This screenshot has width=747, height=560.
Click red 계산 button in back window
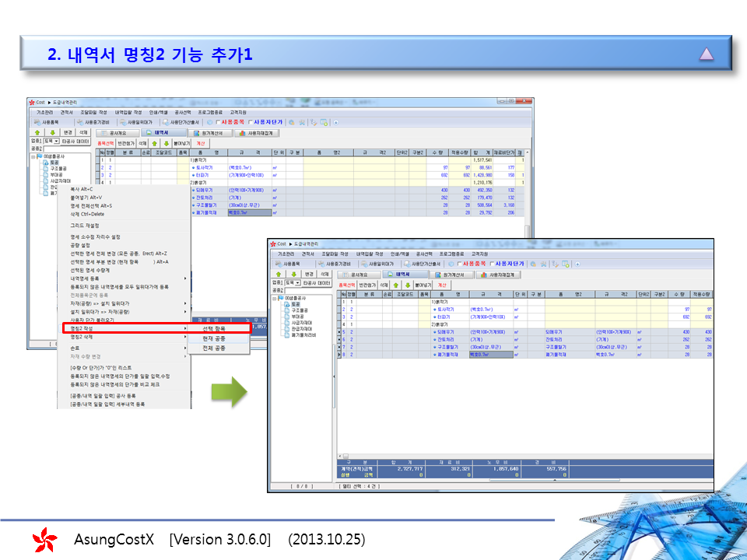(x=201, y=143)
